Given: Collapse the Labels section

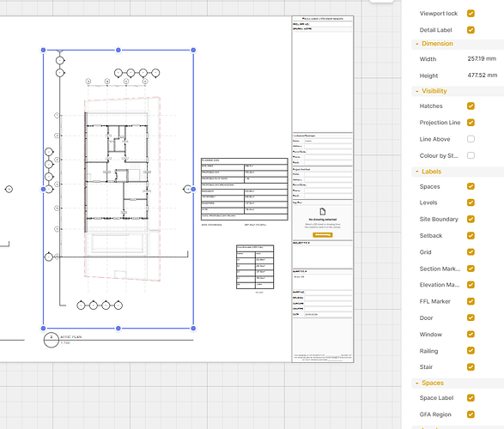Looking at the screenshot, I should [x=417, y=172].
